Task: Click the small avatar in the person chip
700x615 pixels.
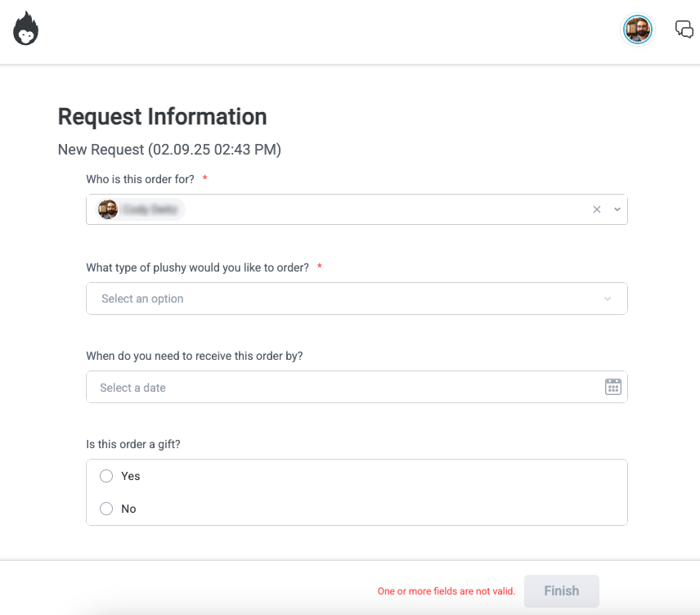Action: [x=108, y=209]
